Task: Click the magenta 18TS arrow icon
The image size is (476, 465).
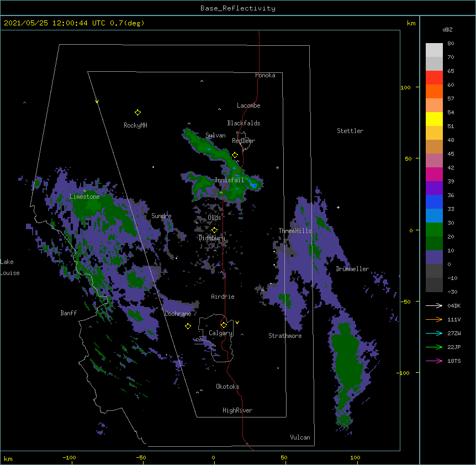Action: coord(434,361)
